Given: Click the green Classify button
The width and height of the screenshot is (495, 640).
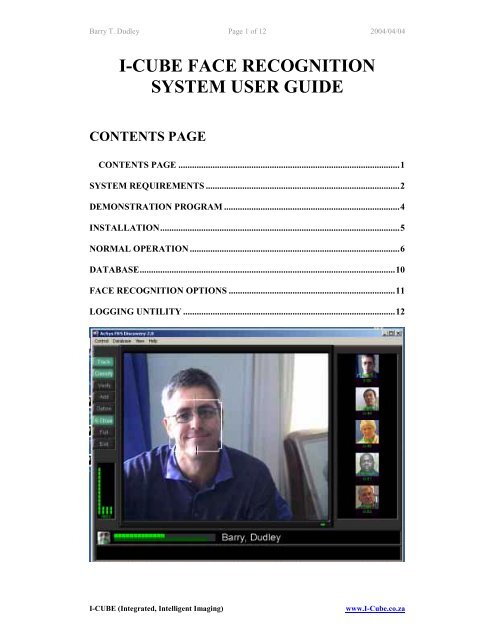Looking at the screenshot, I should pyautogui.click(x=104, y=373).
